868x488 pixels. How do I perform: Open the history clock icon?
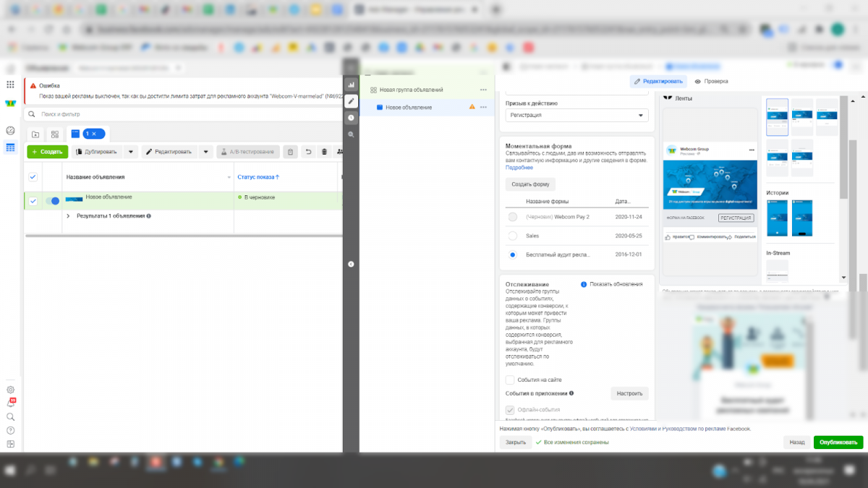[351, 118]
